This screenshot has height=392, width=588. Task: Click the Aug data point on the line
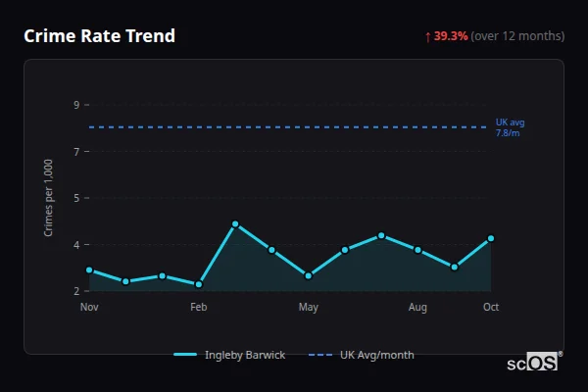click(417, 250)
